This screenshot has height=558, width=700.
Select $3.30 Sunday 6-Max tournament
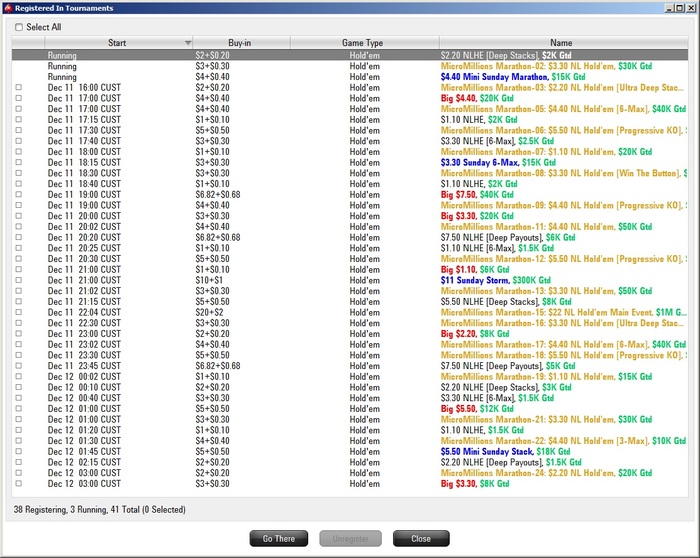point(350,162)
